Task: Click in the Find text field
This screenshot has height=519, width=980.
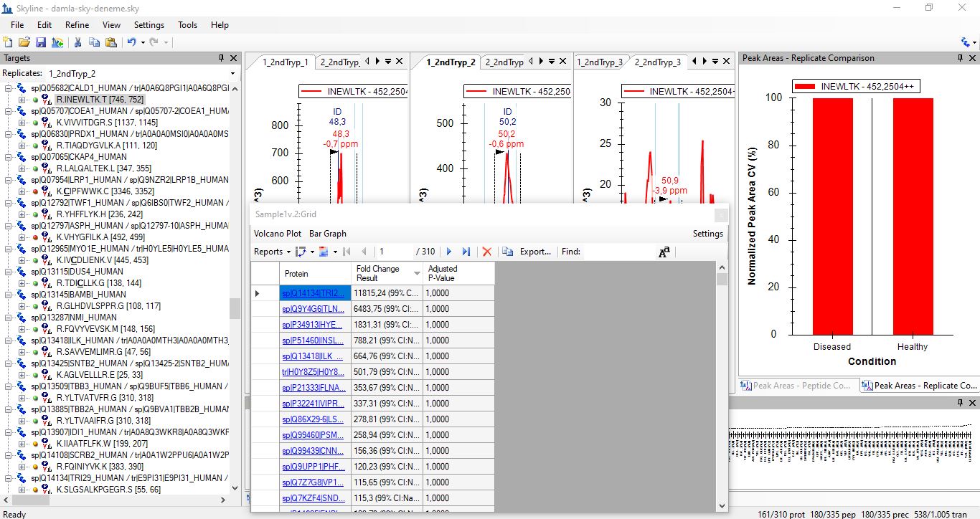Action: coord(617,252)
